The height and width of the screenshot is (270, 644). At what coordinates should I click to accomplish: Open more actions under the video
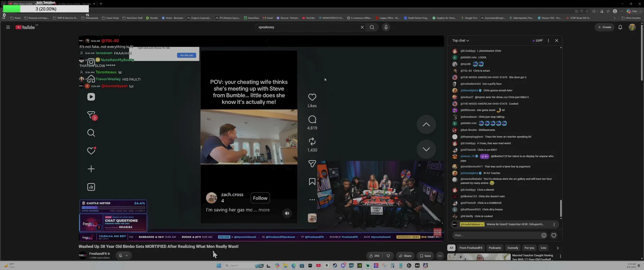[440, 256]
